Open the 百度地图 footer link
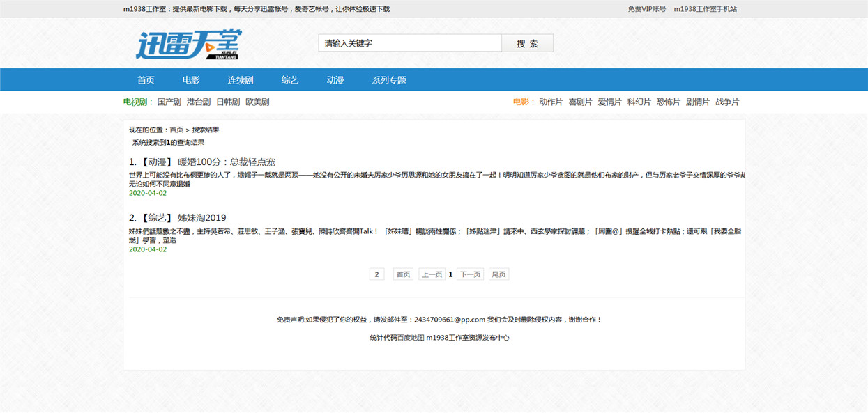868x413 pixels. (411, 338)
